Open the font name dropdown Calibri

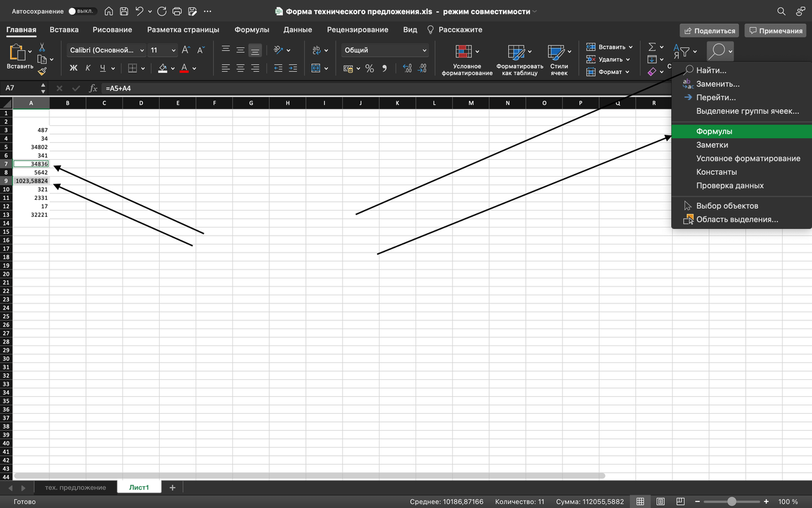click(107, 50)
